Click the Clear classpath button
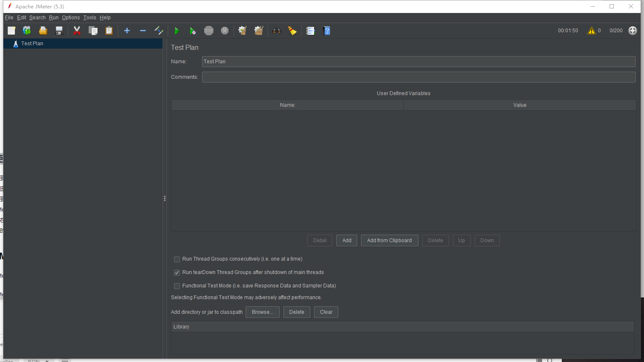 click(x=326, y=312)
